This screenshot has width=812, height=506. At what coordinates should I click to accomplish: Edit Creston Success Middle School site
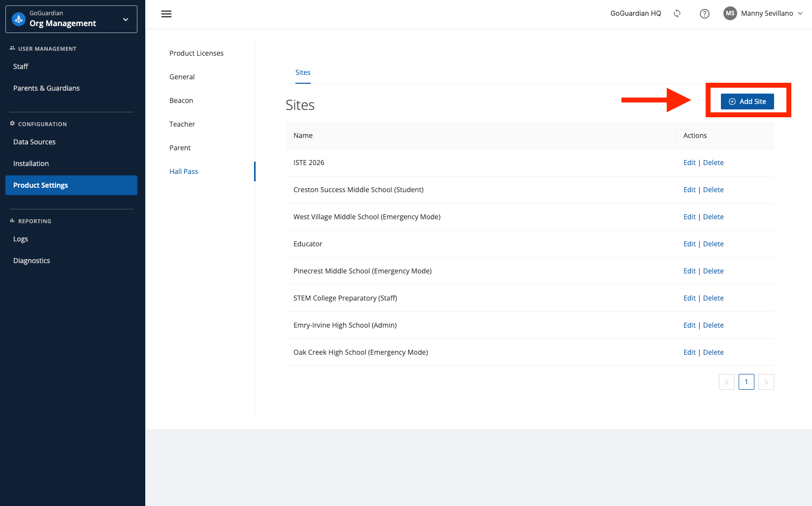point(689,190)
